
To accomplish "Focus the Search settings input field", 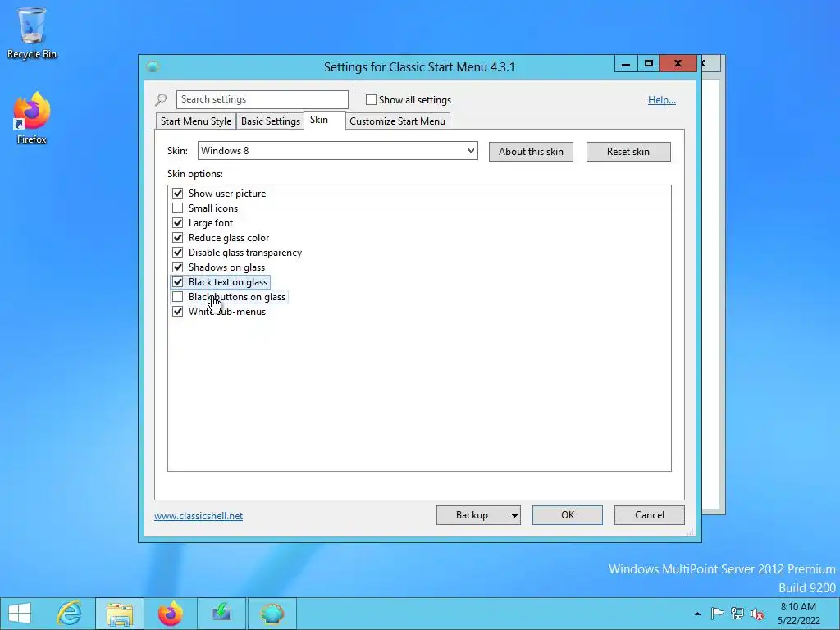I will coord(262,99).
